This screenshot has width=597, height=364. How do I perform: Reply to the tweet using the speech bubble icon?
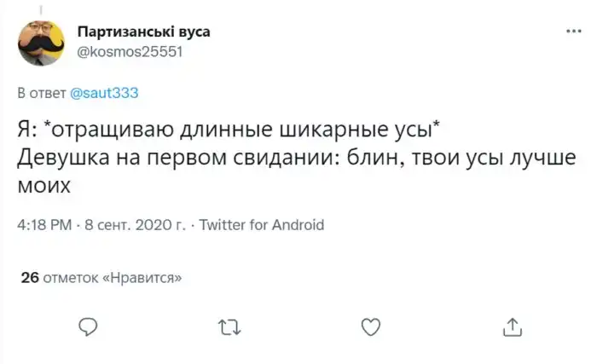90,326
